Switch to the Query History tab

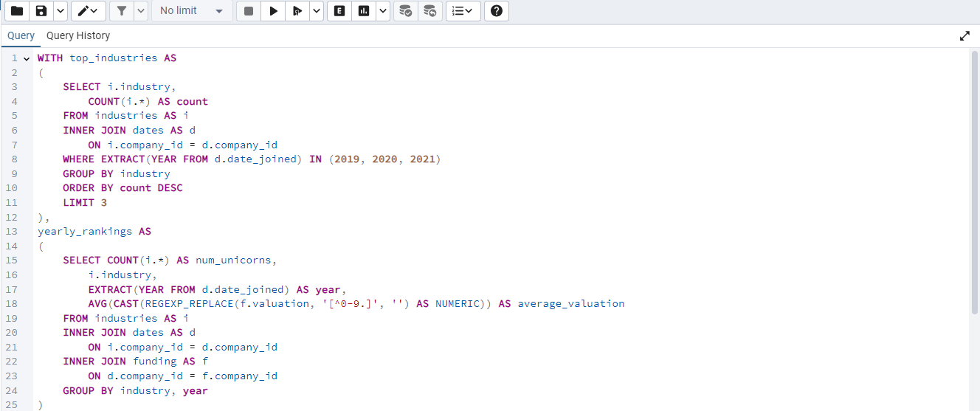[x=78, y=35]
